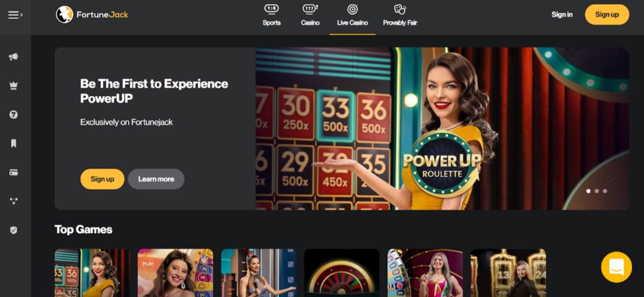Open the first Top Games thumbnail
This screenshot has width=644, height=297.
92,273
